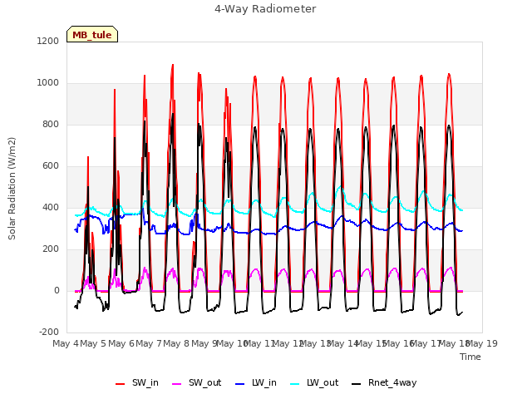Viewport: 532px width, 399px height.
Task: Toggle the LW_in legend entry
Action: [256, 382]
